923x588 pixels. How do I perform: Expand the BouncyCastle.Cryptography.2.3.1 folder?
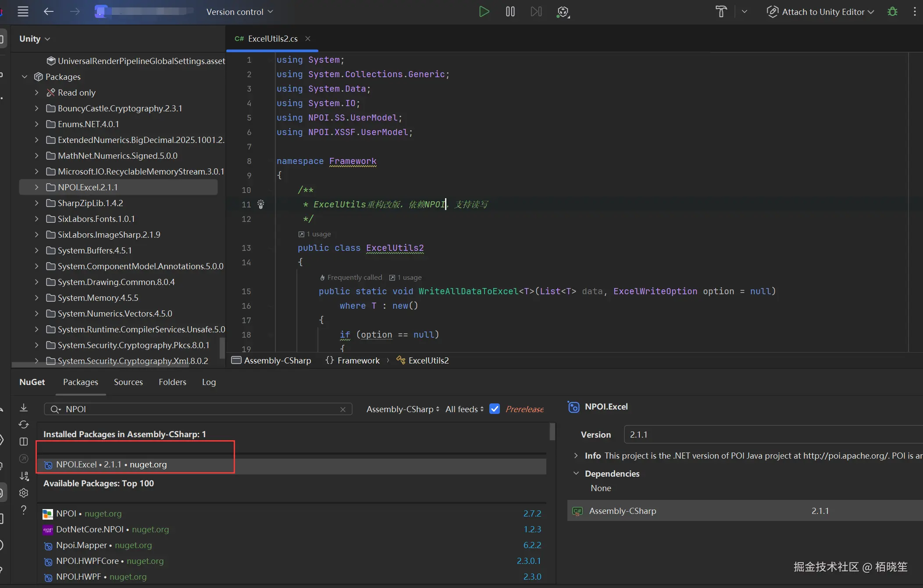point(37,108)
